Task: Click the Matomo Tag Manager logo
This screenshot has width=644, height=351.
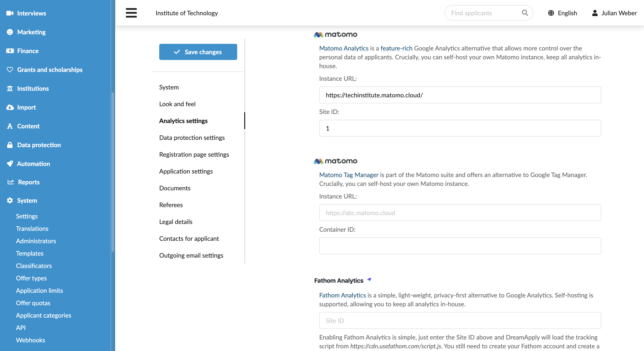Action: (x=336, y=161)
